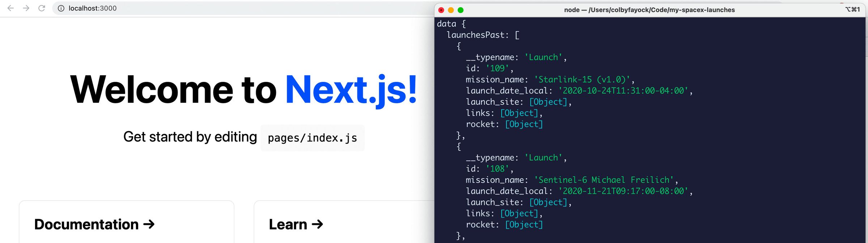This screenshot has height=243, width=868.
Task: Select id '109' in terminal
Action: (x=497, y=68)
